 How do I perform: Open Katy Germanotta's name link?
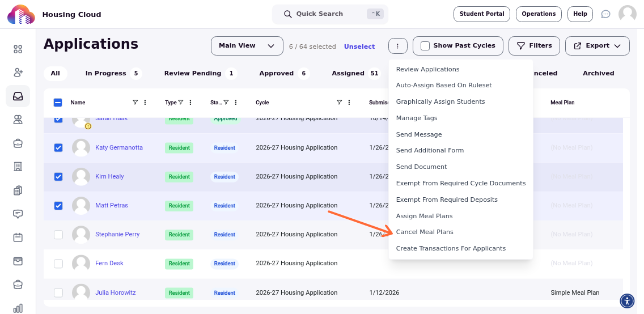119,147
